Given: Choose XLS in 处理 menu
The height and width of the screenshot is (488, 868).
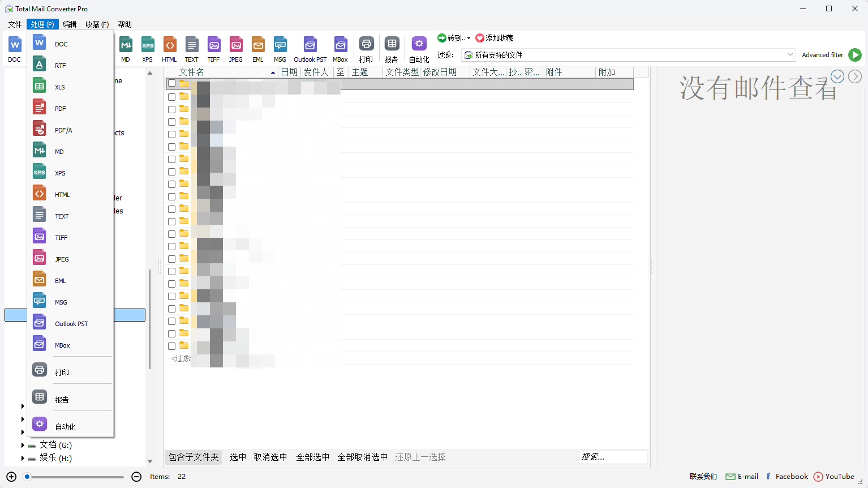Looking at the screenshot, I should tap(71, 87).
